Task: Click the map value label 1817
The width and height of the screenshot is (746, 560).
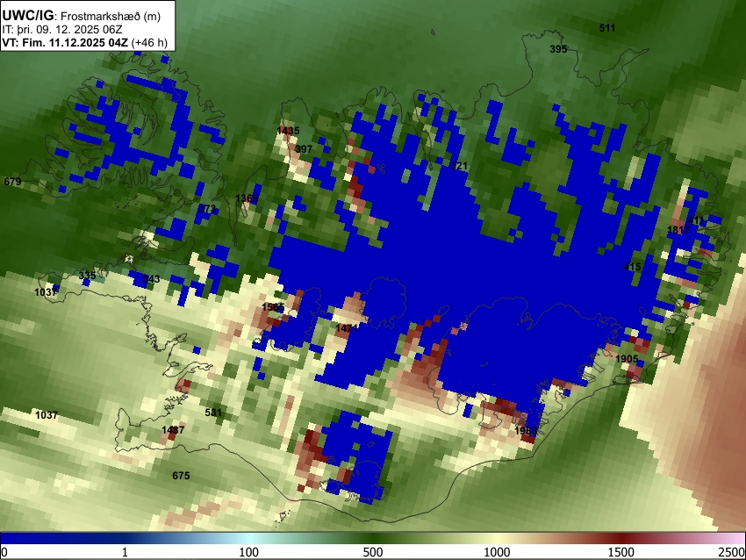Action: pos(678,230)
